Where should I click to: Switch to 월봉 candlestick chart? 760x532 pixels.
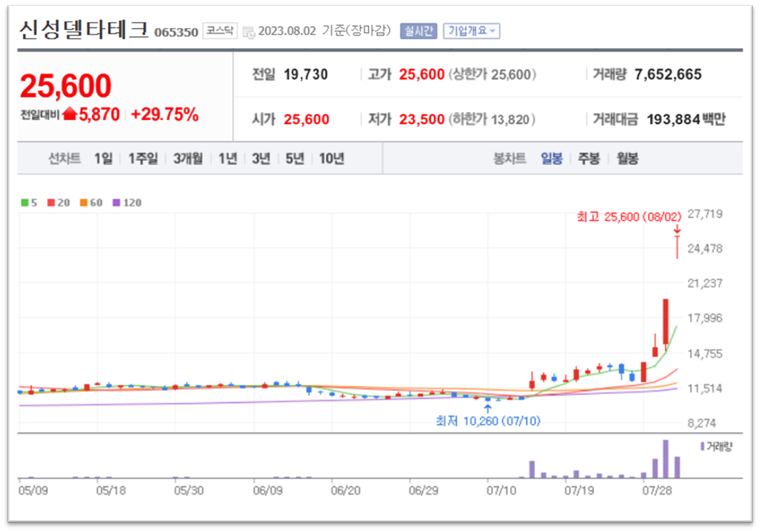click(627, 158)
